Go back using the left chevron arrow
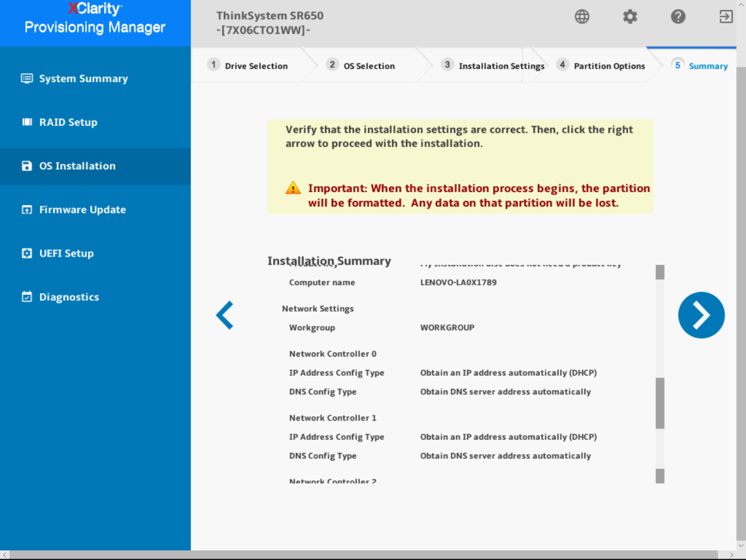 [225, 315]
